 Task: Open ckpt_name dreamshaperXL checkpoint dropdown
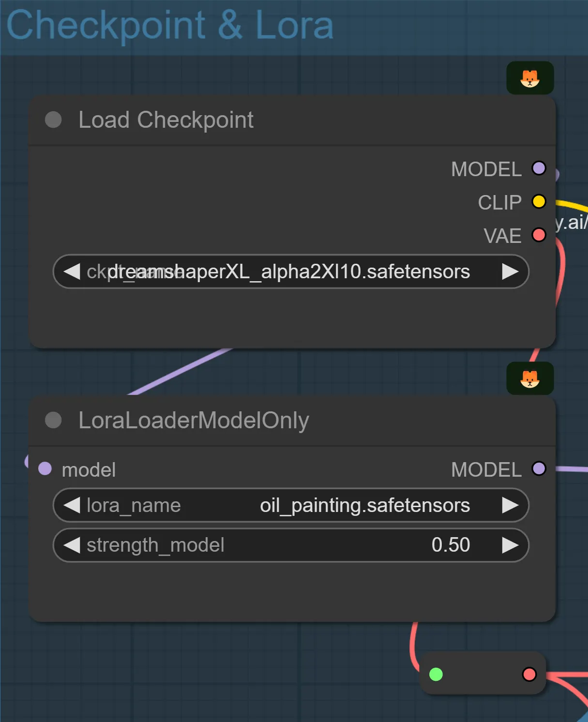point(290,271)
